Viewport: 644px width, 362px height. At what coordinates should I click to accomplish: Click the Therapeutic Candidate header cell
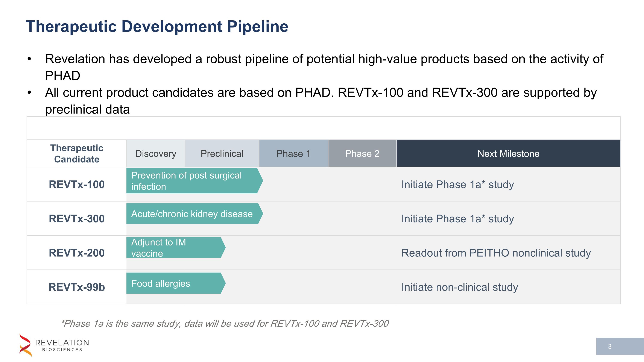[x=76, y=153]
